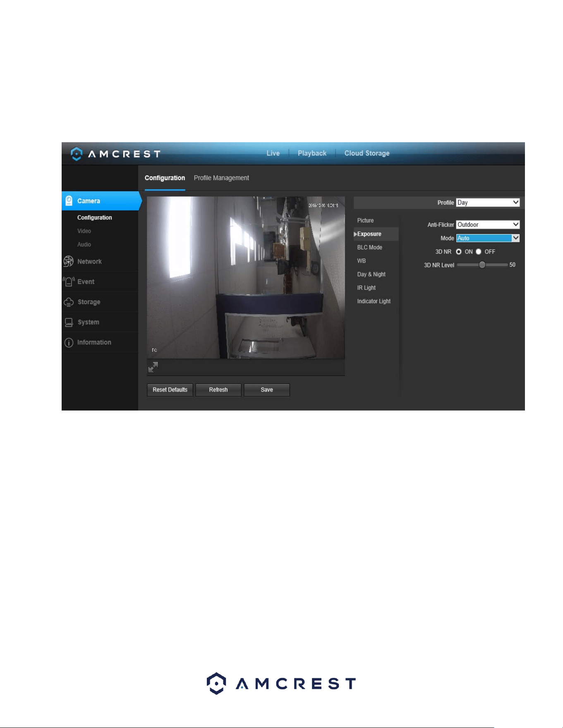Open the Playback tab

(x=312, y=153)
